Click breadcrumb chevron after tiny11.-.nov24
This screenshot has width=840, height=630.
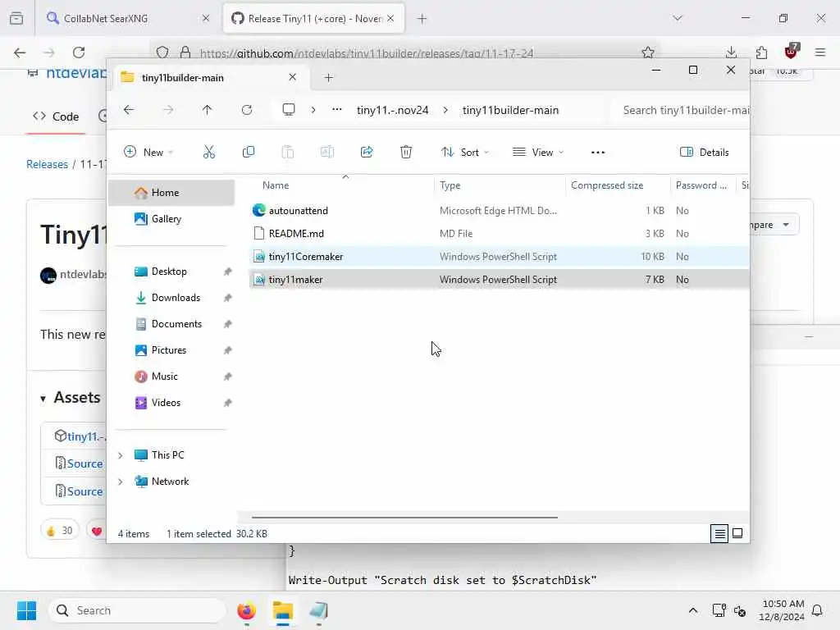[x=445, y=110]
